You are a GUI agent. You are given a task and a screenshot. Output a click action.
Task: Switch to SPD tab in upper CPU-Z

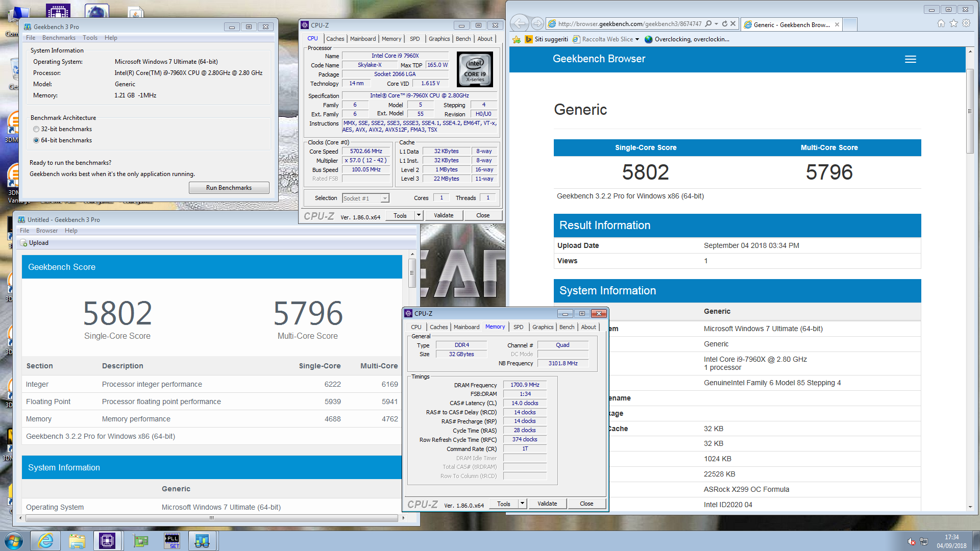(x=415, y=39)
